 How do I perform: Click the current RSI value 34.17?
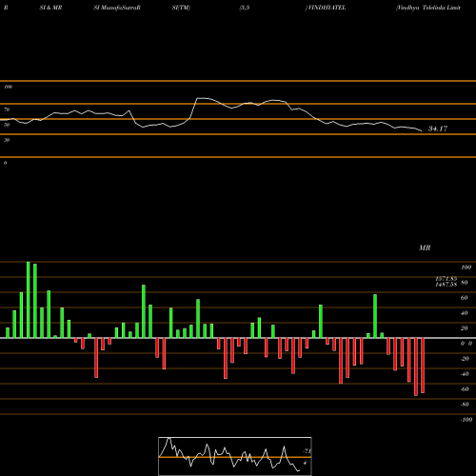coord(438,129)
